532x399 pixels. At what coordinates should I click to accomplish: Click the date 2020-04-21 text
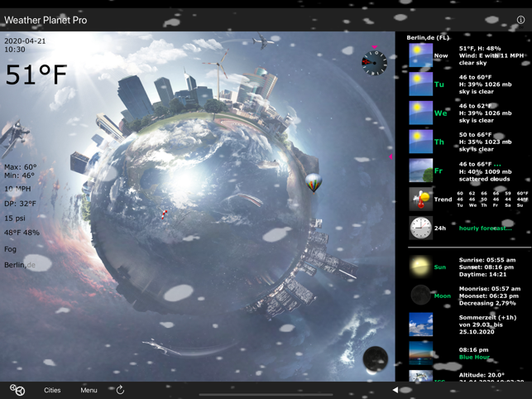click(25, 41)
